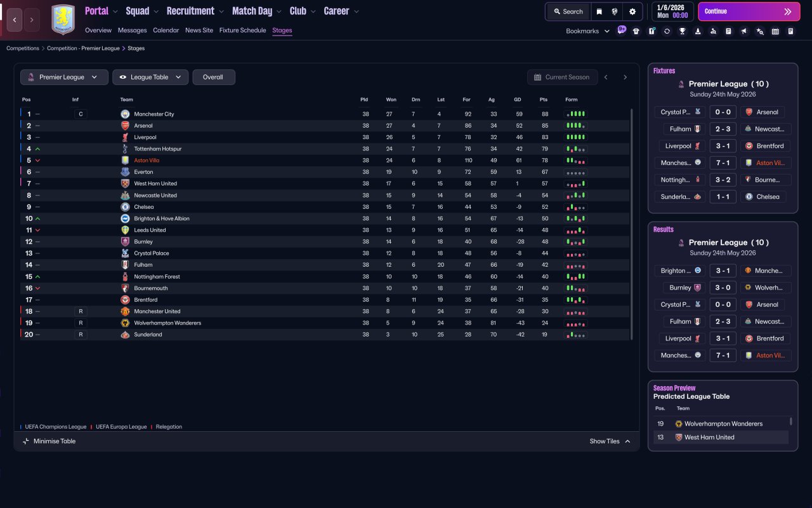The height and width of the screenshot is (508, 812).
Task: Click the Pts column header
Action: 544,100
